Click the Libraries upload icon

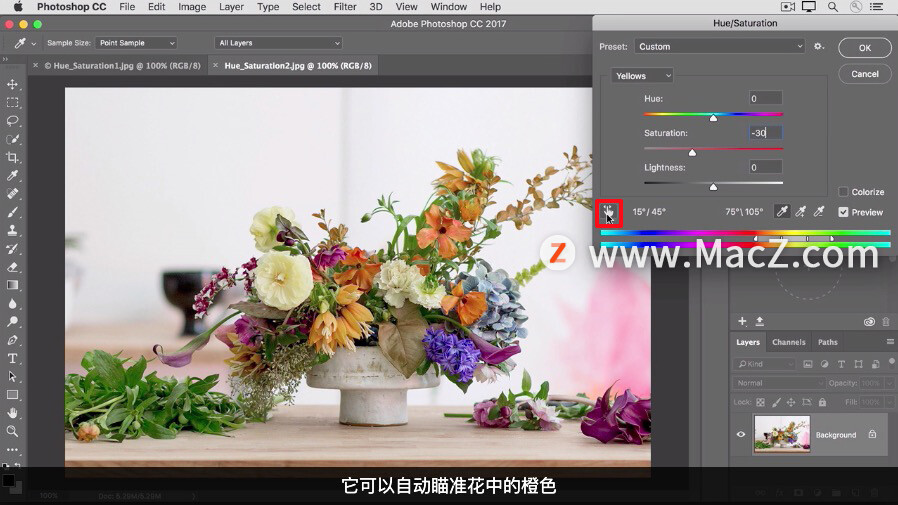[759, 321]
